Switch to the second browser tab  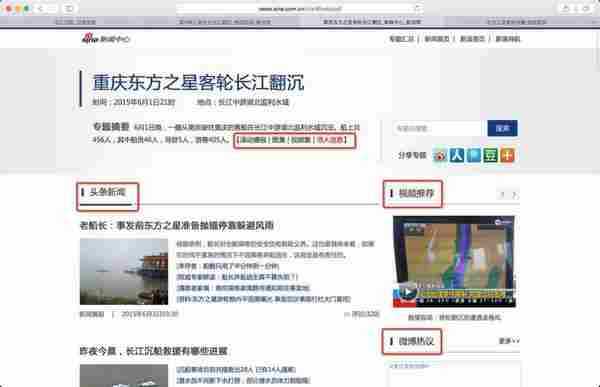coord(225,22)
